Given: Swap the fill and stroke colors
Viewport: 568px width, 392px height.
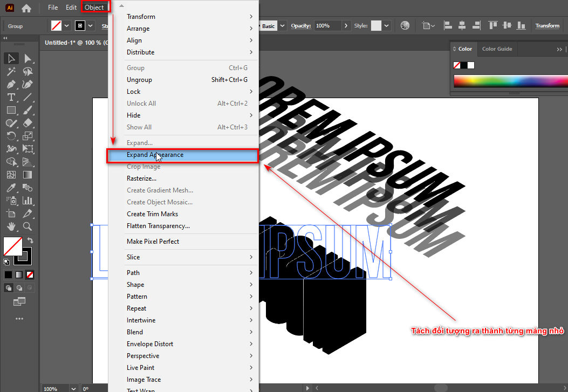Looking at the screenshot, I should (x=30, y=240).
